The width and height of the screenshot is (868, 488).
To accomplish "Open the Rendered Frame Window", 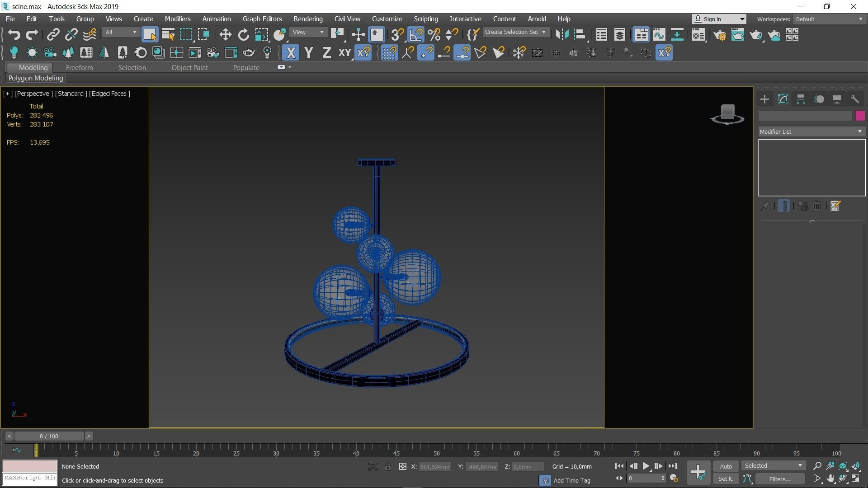I will coord(738,35).
